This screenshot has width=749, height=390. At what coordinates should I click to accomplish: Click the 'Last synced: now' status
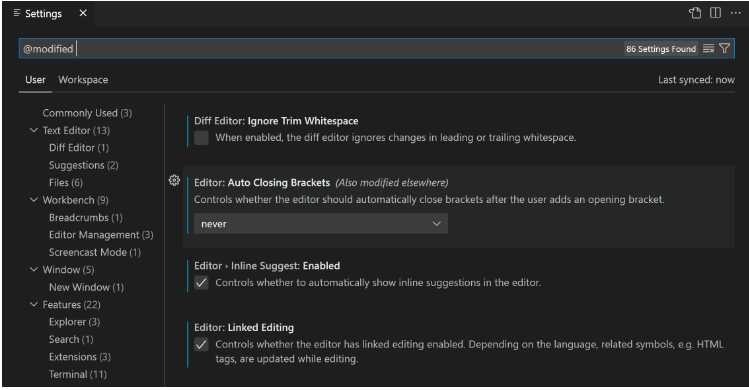coord(696,80)
